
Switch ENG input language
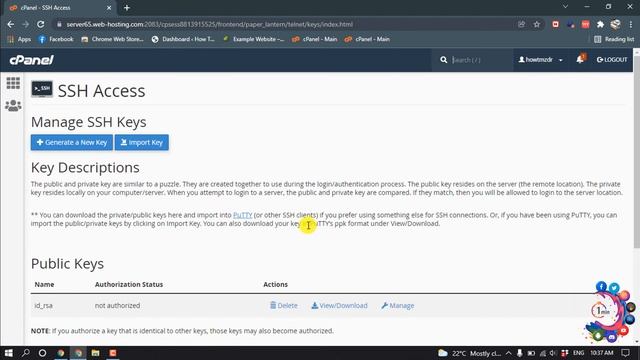click(x=578, y=353)
